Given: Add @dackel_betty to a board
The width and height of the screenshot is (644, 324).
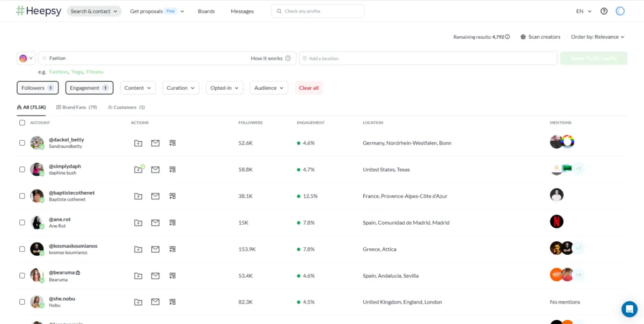Looking at the screenshot, I should pyautogui.click(x=138, y=143).
